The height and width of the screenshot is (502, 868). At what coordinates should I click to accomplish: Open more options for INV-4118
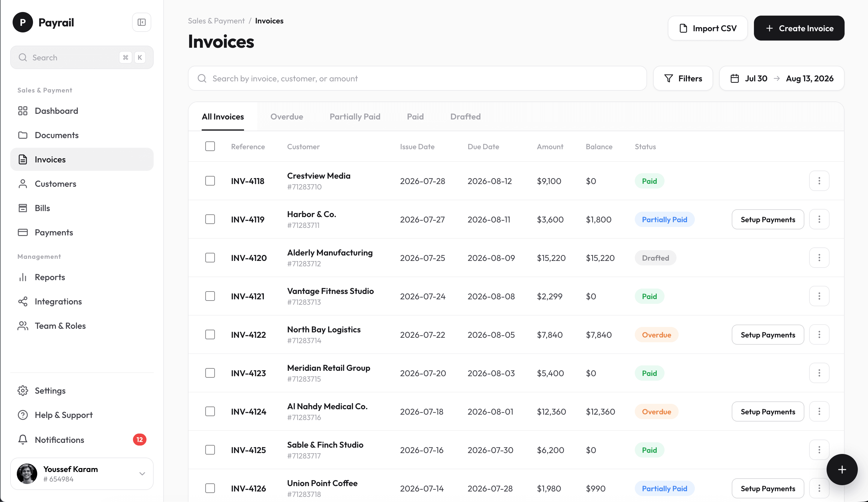819,181
